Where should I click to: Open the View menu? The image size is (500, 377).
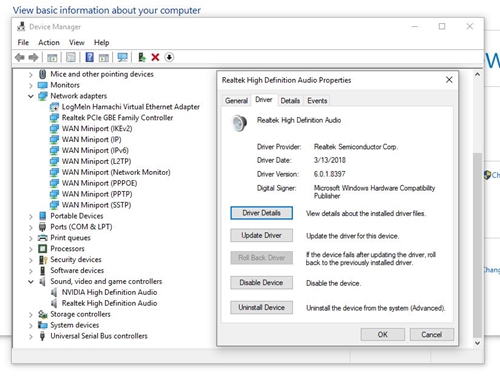click(x=77, y=43)
